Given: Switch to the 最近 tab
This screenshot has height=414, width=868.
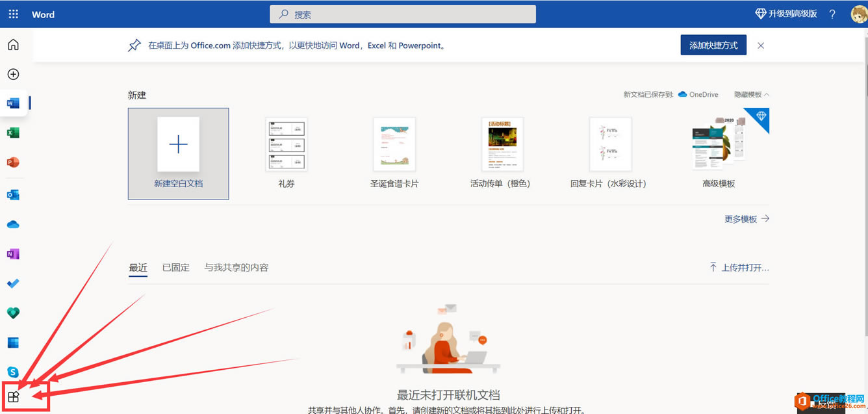Looking at the screenshot, I should pos(138,267).
